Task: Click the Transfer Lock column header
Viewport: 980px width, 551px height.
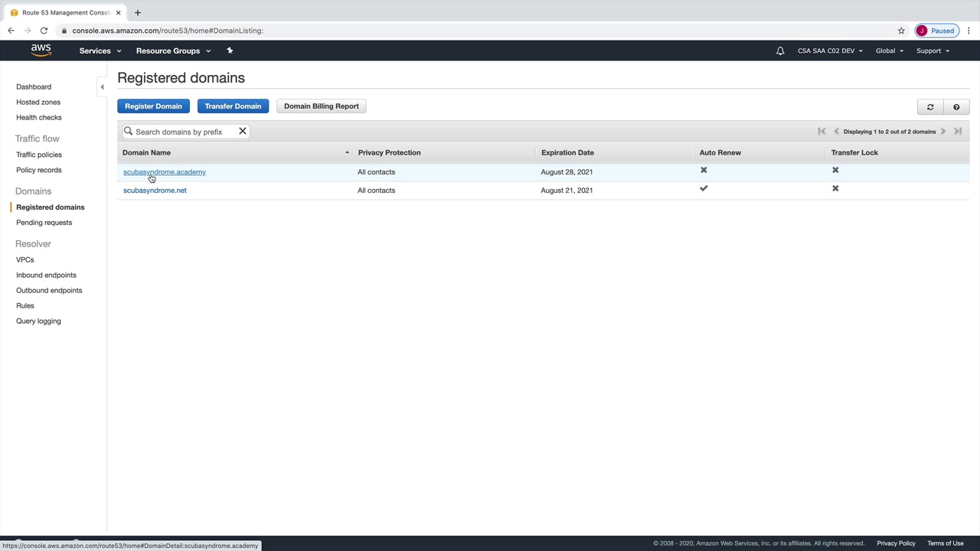Action: coord(854,152)
